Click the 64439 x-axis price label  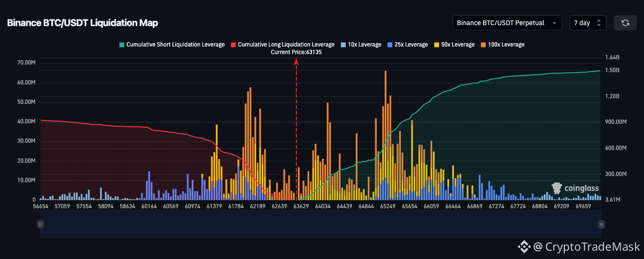click(x=344, y=206)
